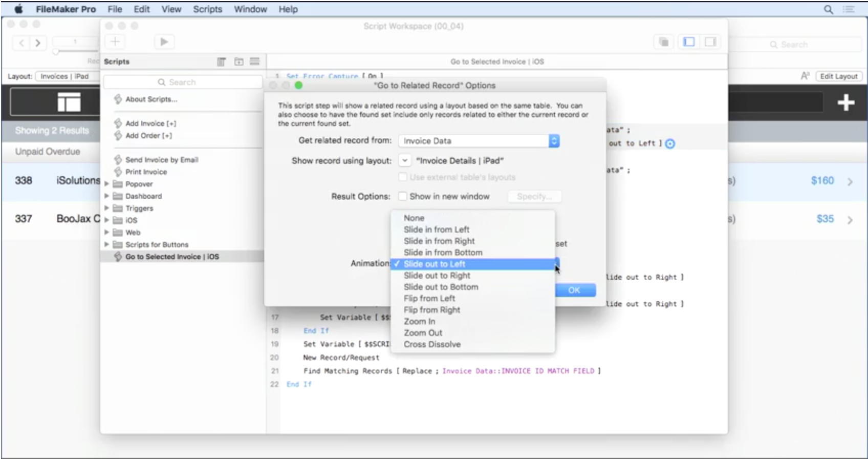Expand the Popover folder triangle
This screenshot has height=459, width=868.
107,184
